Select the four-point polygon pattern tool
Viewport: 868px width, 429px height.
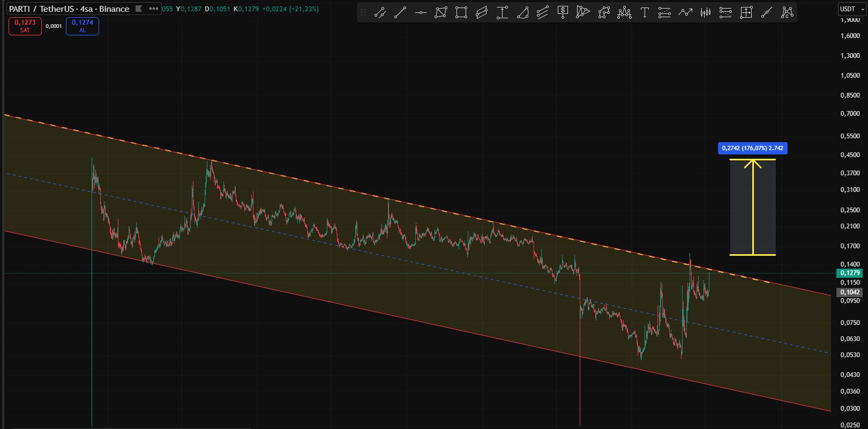[441, 12]
